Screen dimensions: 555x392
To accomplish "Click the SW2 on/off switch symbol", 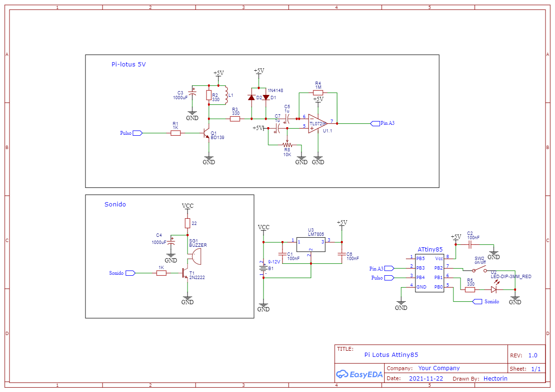I will [x=479, y=270].
